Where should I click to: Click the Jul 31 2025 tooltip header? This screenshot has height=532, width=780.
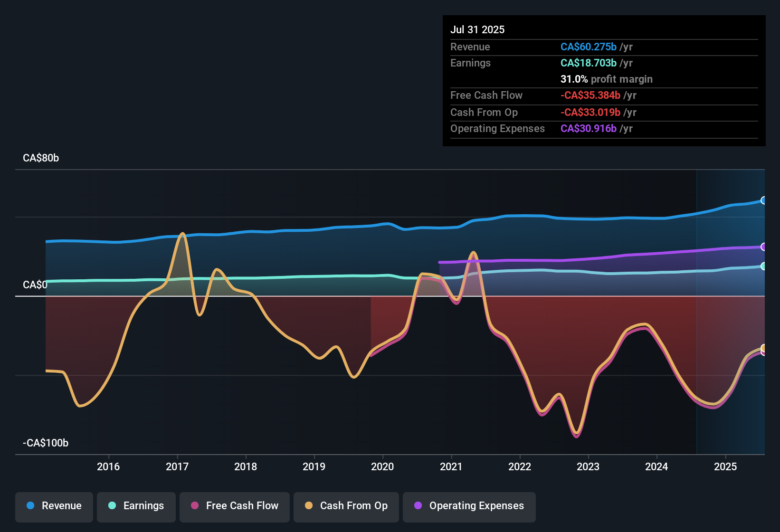[x=477, y=29]
